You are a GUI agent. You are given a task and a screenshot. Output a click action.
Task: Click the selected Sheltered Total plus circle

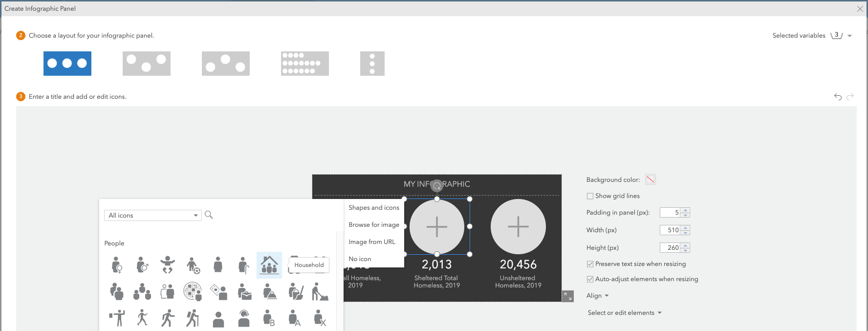coord(437,226)
